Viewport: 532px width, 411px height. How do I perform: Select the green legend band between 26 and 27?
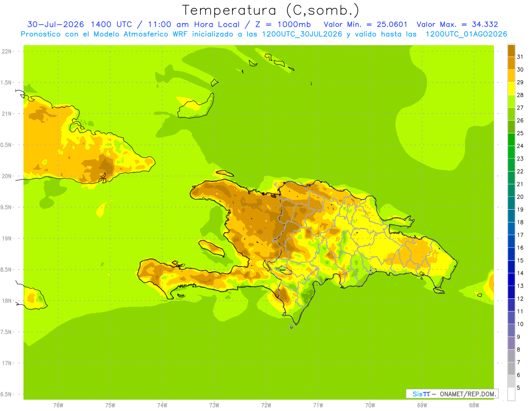[511, 114]
